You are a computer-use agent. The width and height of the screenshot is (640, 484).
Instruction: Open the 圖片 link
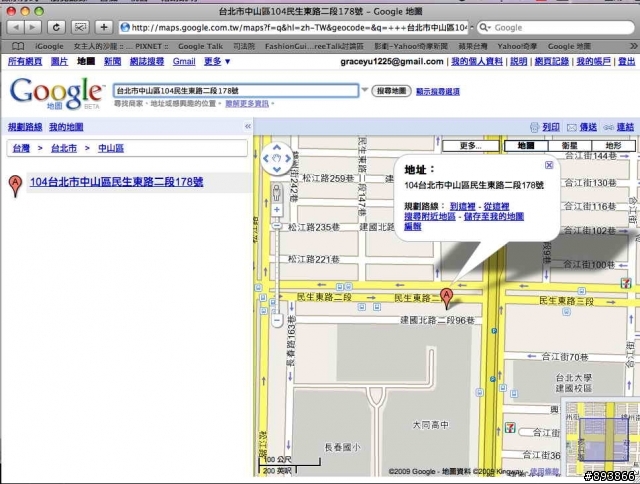(59, 61)
